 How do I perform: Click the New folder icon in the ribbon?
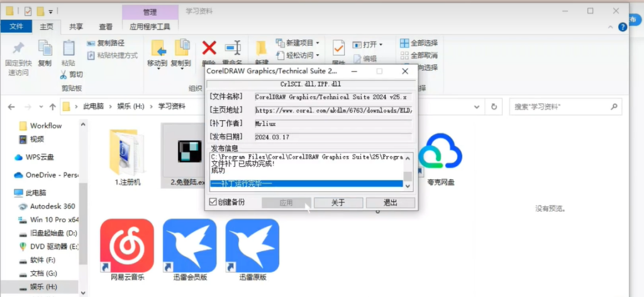click(x=261, y=48)
